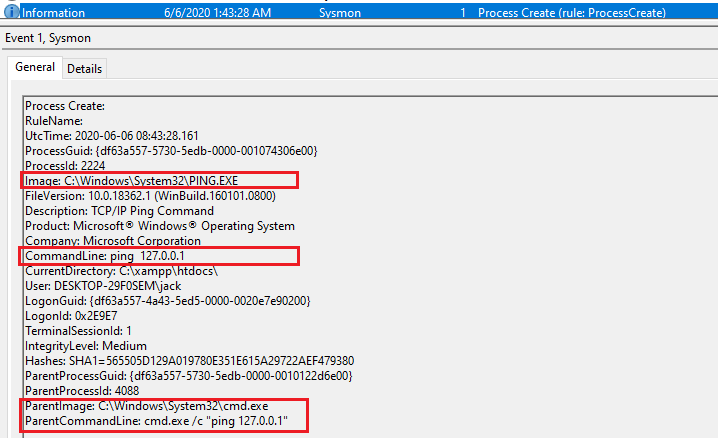Click the User DESKTOP-29F0SEM\jack line
This screenshot has height=438, width=718.
tap(103, 286)
